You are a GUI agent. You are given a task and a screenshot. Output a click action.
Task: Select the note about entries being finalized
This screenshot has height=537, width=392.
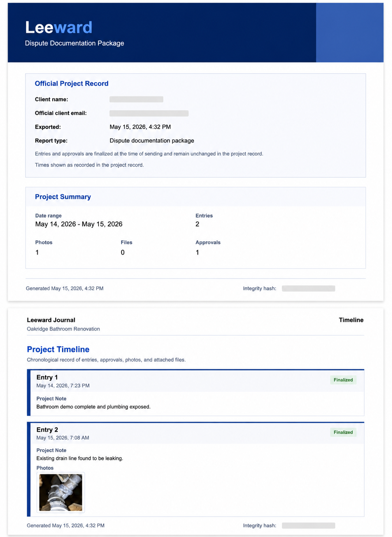[x=149, y=154]
